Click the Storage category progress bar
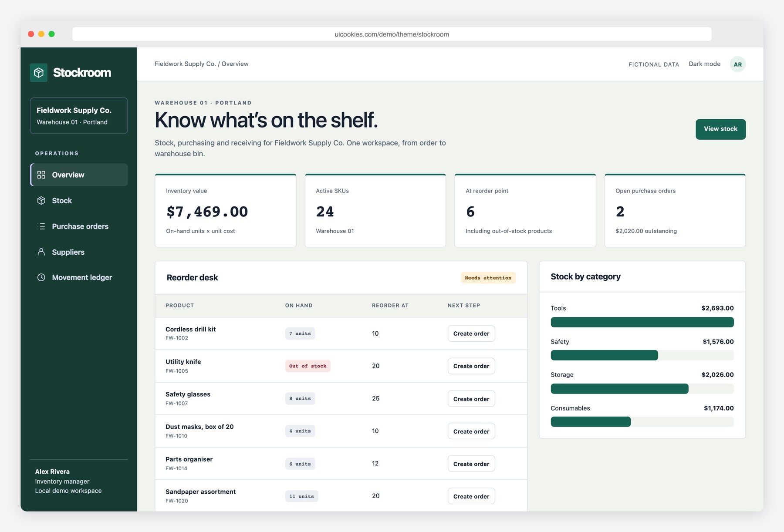The width and height of the screenshot is (784, 532). 642,389
